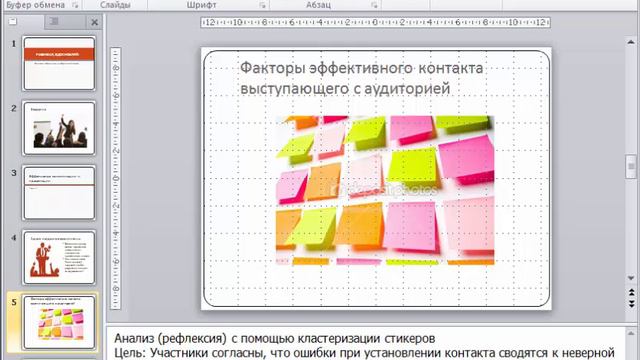Viewport: 640px width, 360px height.
Task: Switch to the Slides thumbnail tab
Action: (13, 22)
